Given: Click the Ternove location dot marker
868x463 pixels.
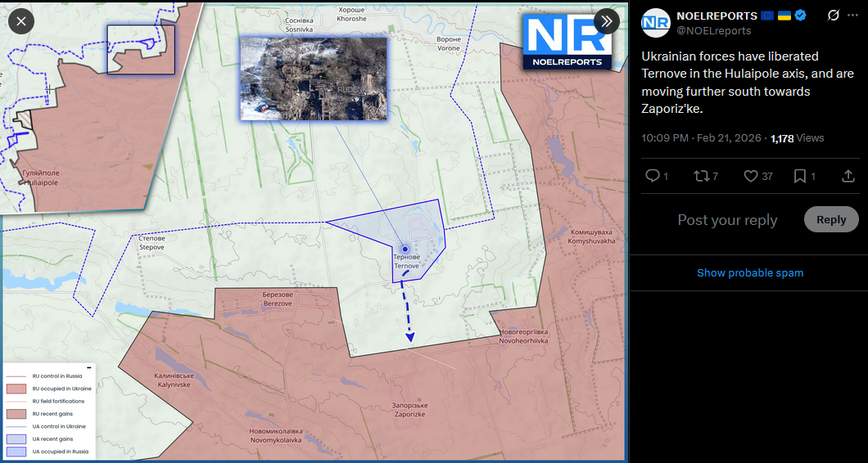Looking at the screenshot, I should [405, 249].
